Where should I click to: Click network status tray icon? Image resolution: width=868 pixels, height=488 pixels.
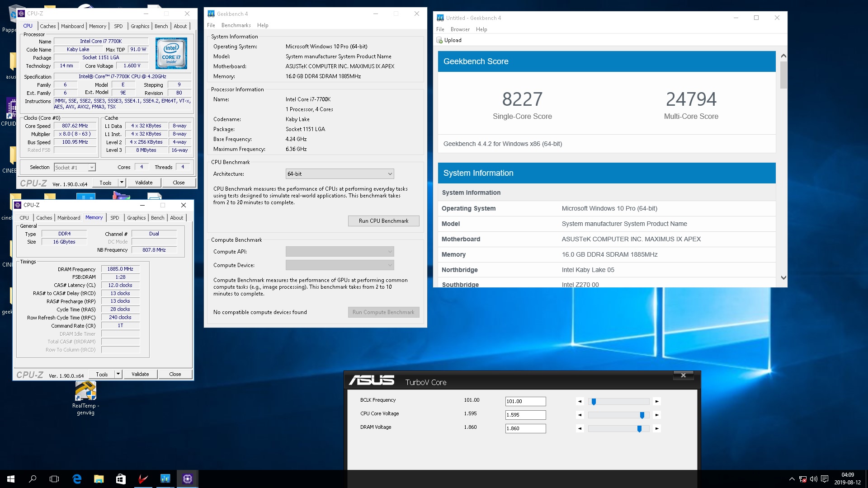pos(802,479)
